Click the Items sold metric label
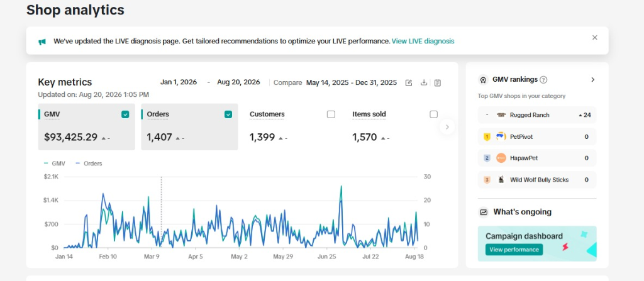This screenshot has width=644, height=281. 369,114
